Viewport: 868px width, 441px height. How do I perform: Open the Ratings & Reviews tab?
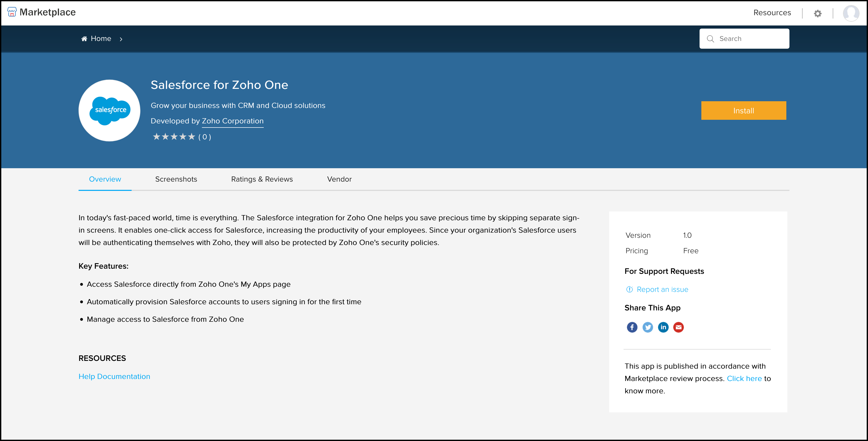coord(262,179)
